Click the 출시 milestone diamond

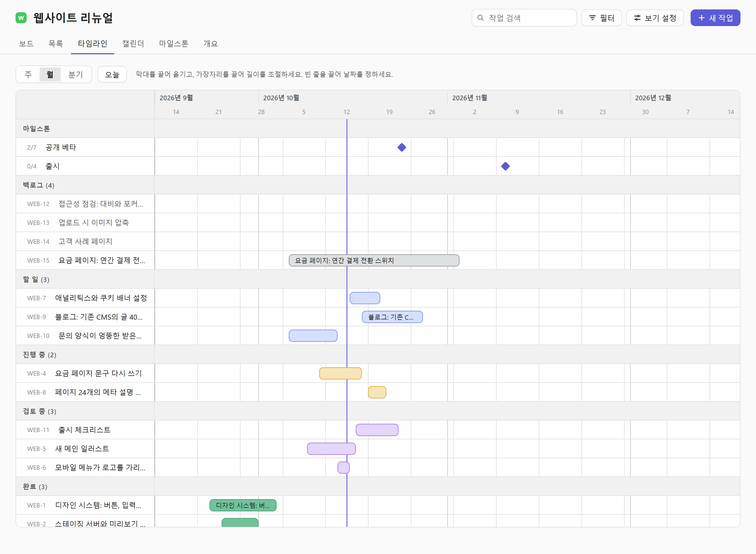click(505, 166)
